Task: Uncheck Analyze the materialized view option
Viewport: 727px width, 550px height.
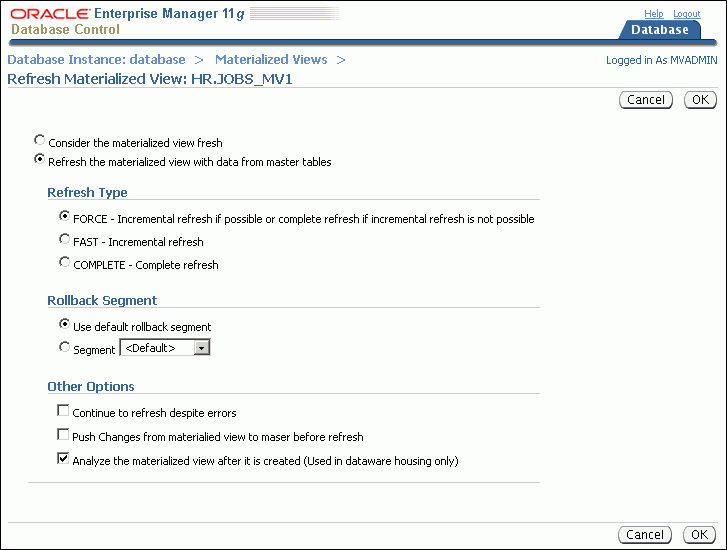Action: point(64,460)
